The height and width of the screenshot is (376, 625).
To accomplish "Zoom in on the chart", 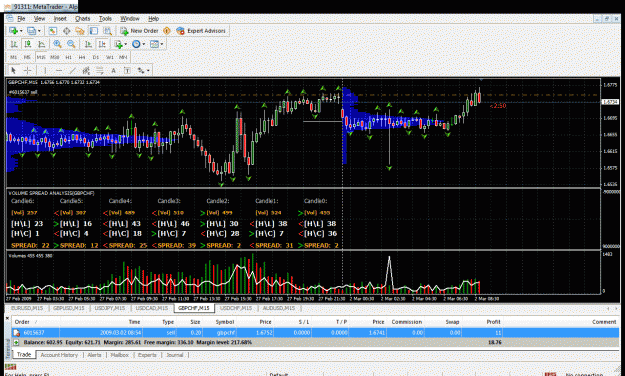I will 57,44.
